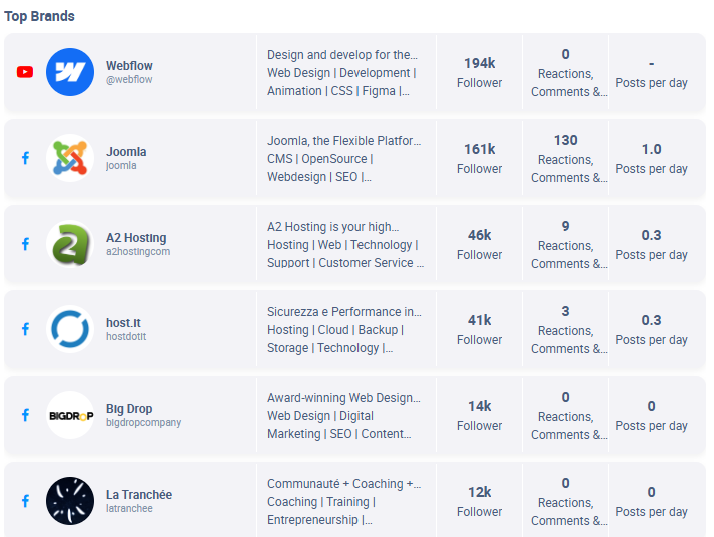Open the Webflow brand name link
This screenshot has width=714, height=537.
pyautogui.click(x=129, y=66)
